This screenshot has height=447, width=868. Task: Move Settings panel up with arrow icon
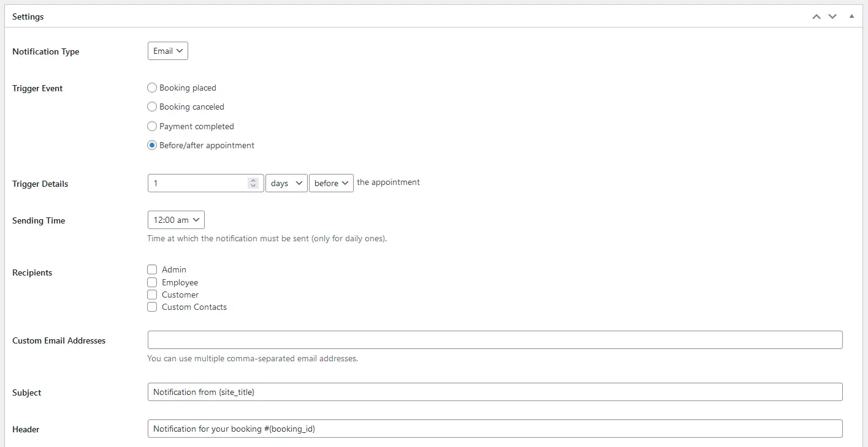point(816,17)
